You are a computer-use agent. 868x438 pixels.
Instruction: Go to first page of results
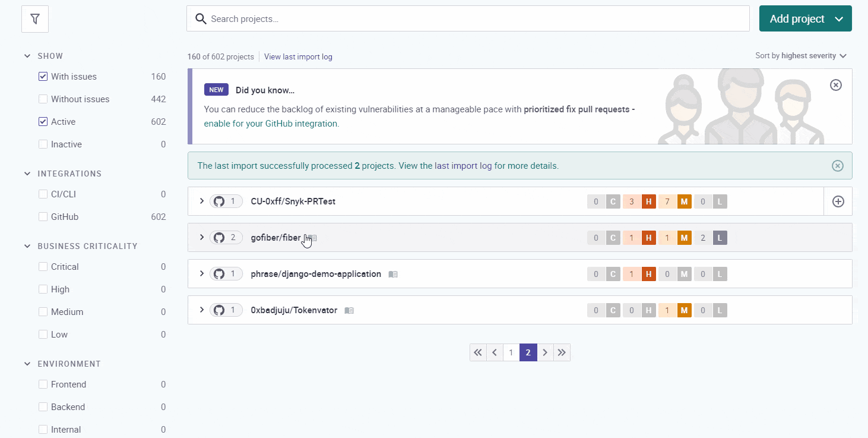point(477,352)
